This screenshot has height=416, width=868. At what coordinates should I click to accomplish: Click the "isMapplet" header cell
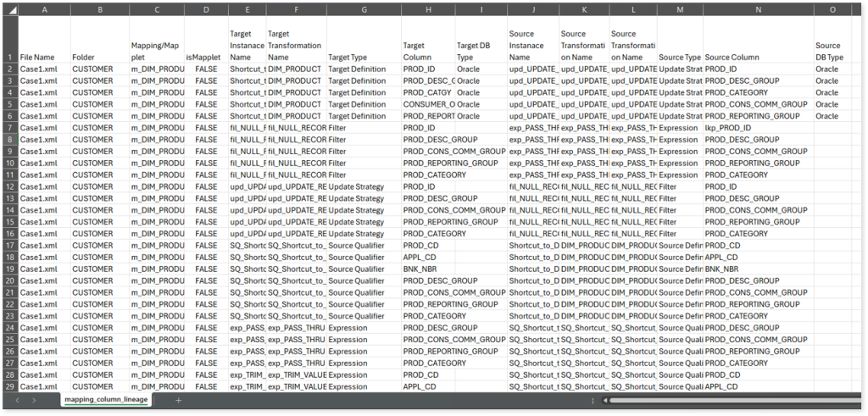point(207,39)
